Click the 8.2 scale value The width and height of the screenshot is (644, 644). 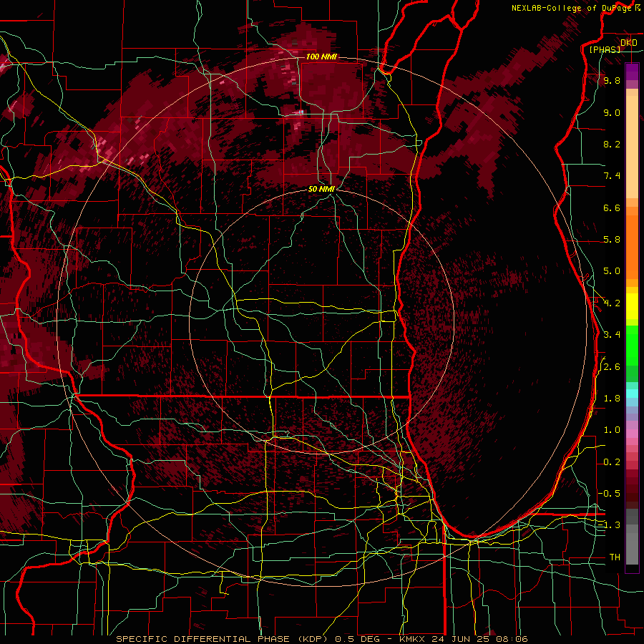[x=612, y=145]
